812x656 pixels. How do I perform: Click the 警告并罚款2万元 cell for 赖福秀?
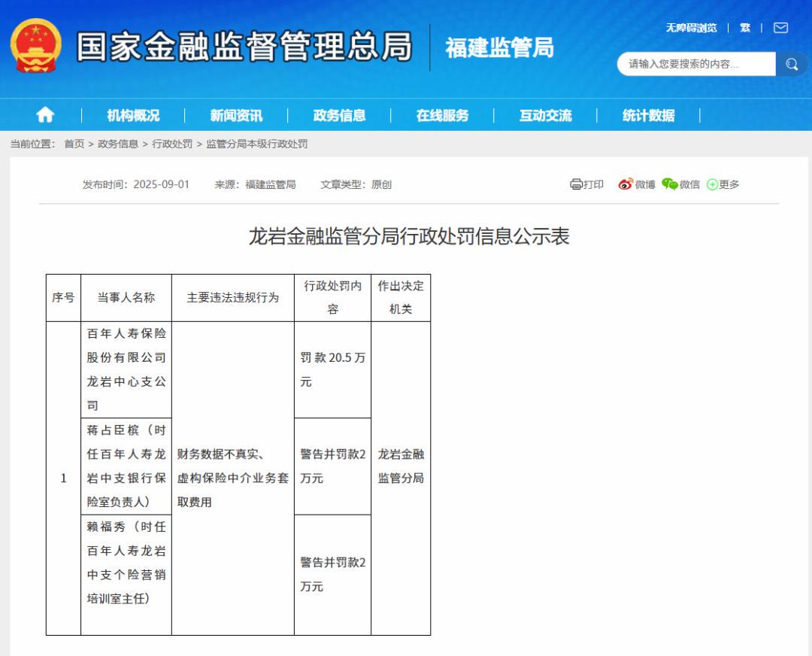tap(333, 575)
